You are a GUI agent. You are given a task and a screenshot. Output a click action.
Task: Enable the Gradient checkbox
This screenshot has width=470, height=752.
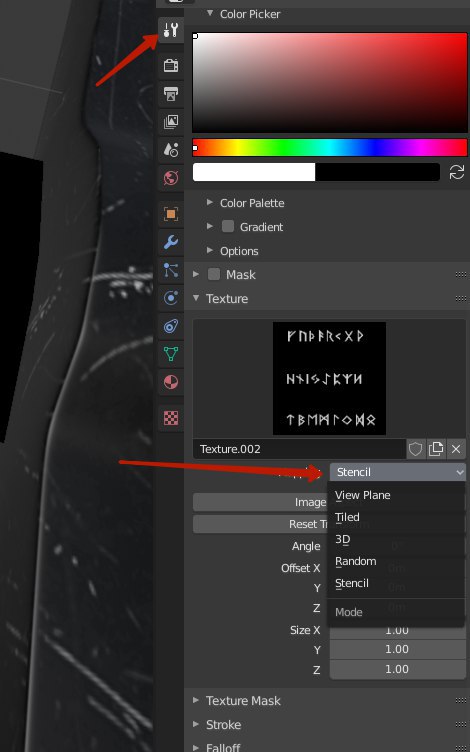tap(228, 226)
